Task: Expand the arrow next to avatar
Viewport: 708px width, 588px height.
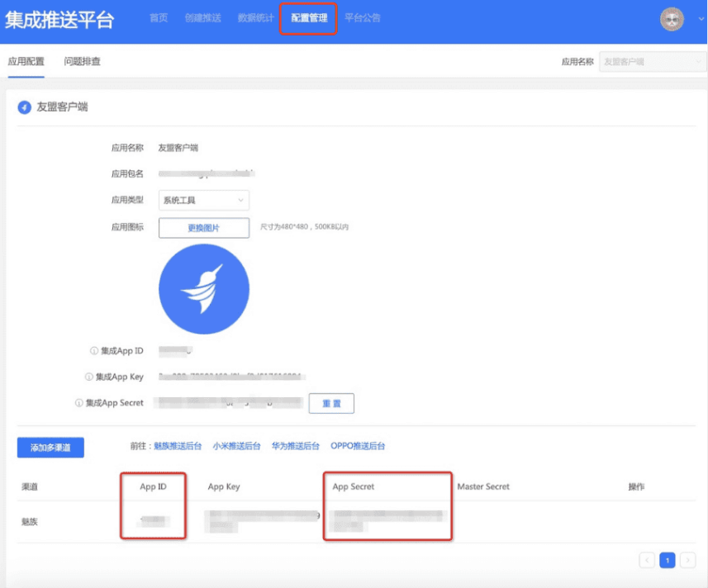Action: click(701, 19)
